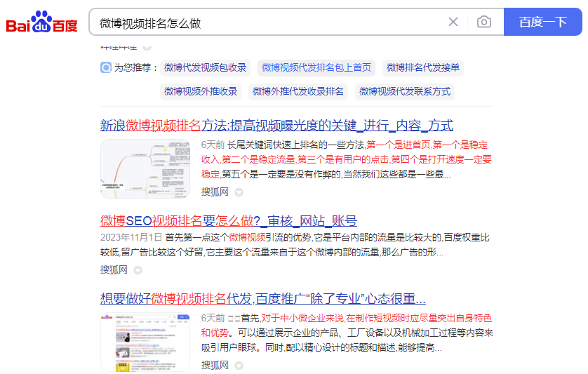This screenshot has width=588, height=374.
Task: Open result 想要做好微博视频排名代发 title link
Action: [263, 299]
